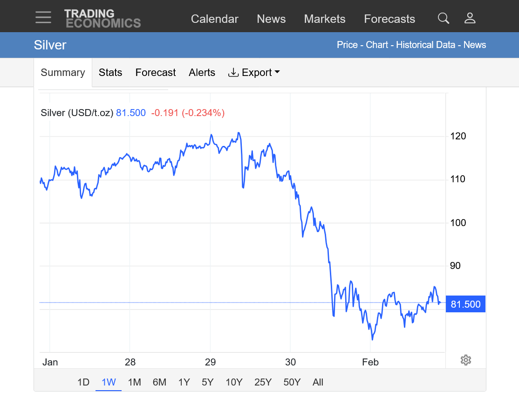Open the hamburger navigation menu
This screenshot has width=519, height=420.
point(43,18)
